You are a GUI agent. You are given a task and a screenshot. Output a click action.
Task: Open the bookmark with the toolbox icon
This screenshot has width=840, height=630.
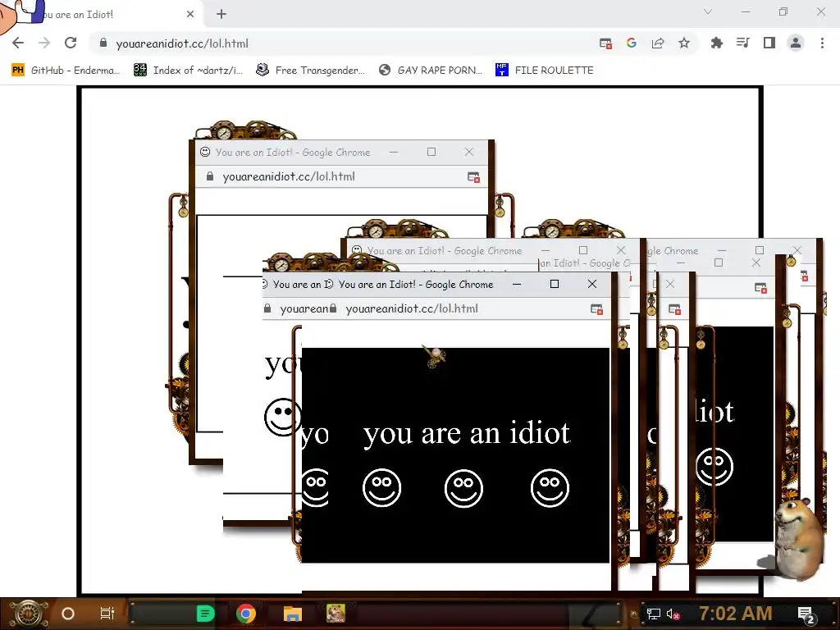pos(310,71)
